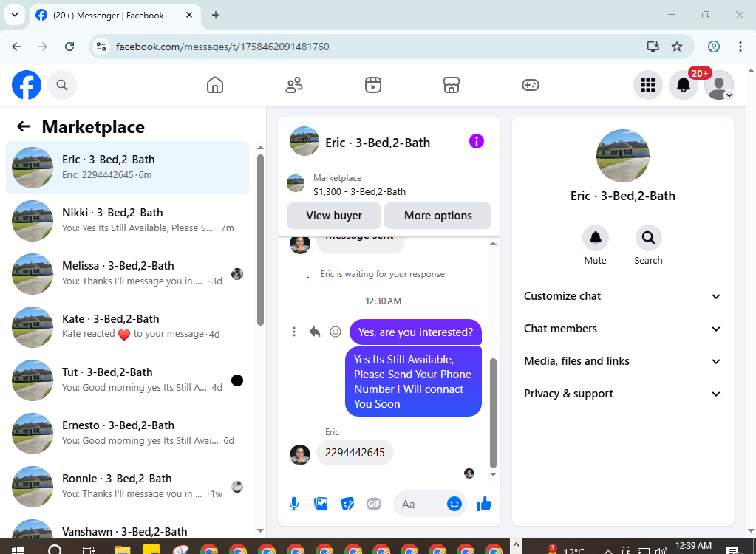Open the Friends icon in top nav
The image size is (756, 554).
294,85
